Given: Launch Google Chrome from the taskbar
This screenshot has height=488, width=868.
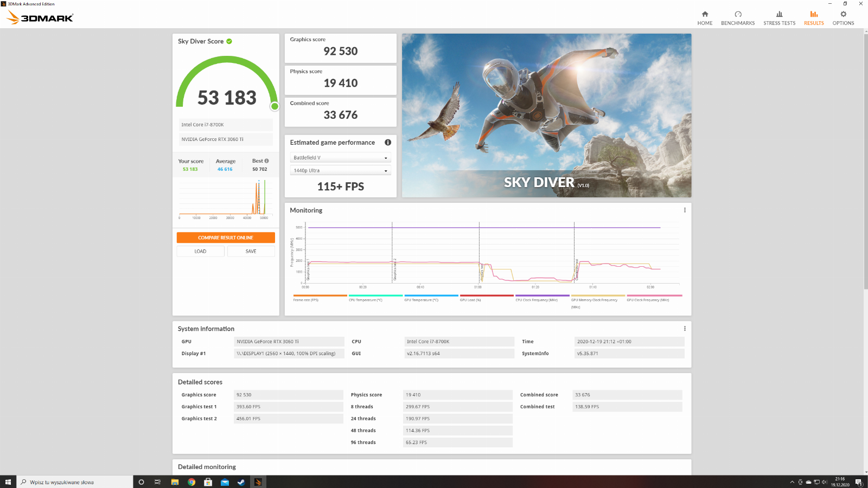Looking at the screenshot, I should point(192,482).
